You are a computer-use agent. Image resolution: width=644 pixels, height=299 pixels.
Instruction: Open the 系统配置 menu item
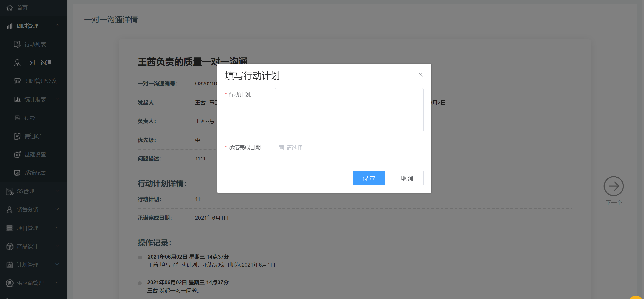pos(35,173)
